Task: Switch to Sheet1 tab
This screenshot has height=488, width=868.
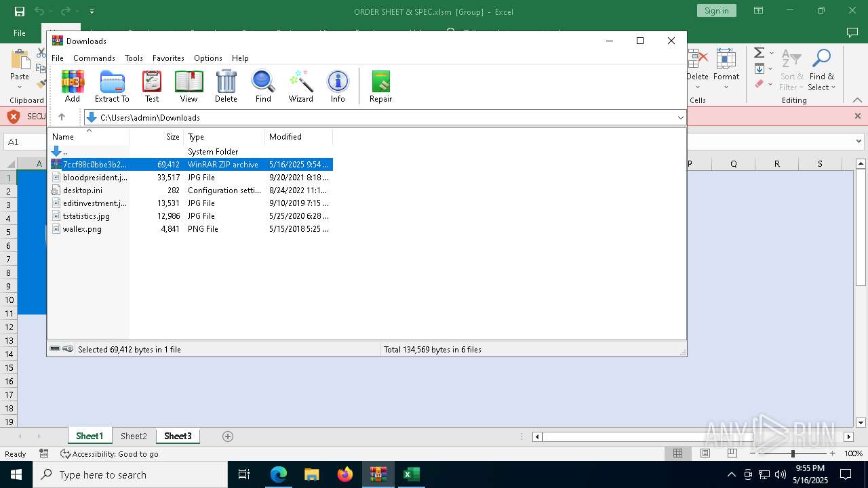Action: (x=90, y=436)
